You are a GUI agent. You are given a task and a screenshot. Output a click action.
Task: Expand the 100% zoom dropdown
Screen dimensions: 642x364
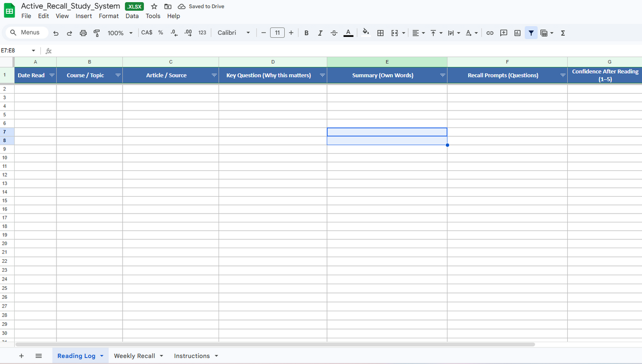[x=120, y=33]
